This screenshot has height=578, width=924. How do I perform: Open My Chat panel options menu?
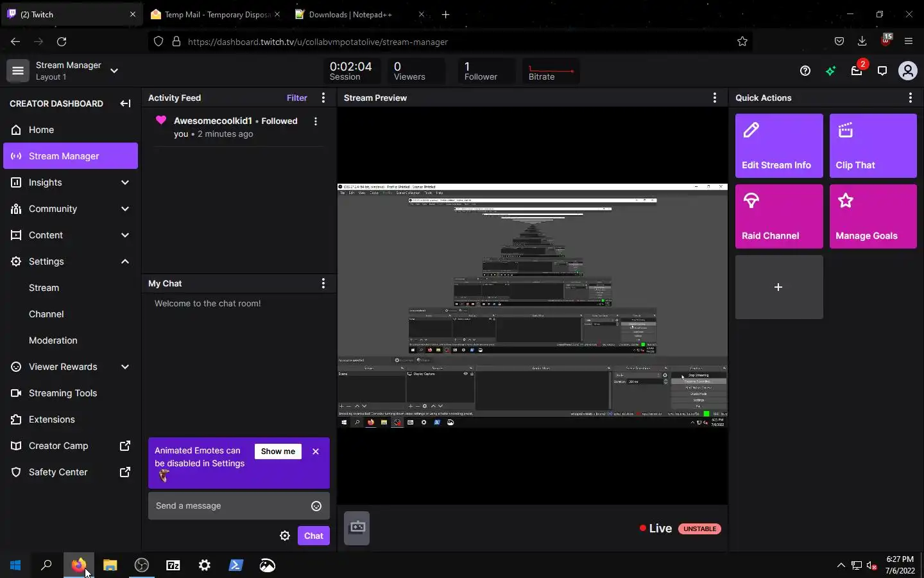pyautogui.click(x=323, y=283)
